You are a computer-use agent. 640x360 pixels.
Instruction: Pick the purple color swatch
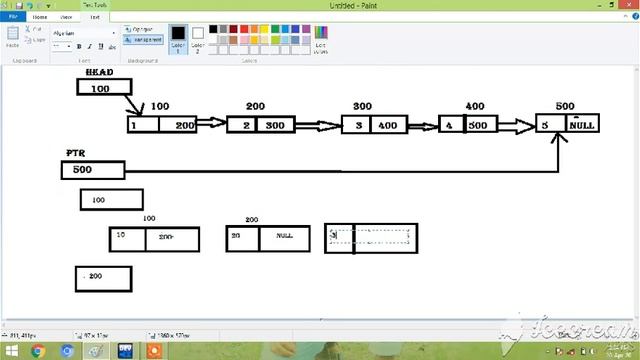click(306, 29)
